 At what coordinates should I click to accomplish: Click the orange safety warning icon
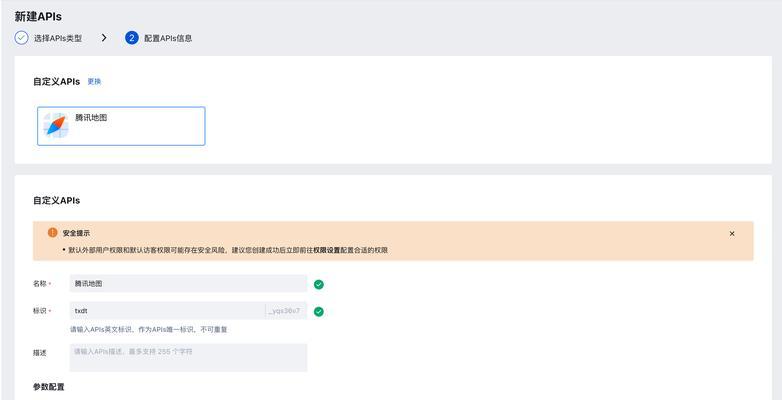point(52,233)
